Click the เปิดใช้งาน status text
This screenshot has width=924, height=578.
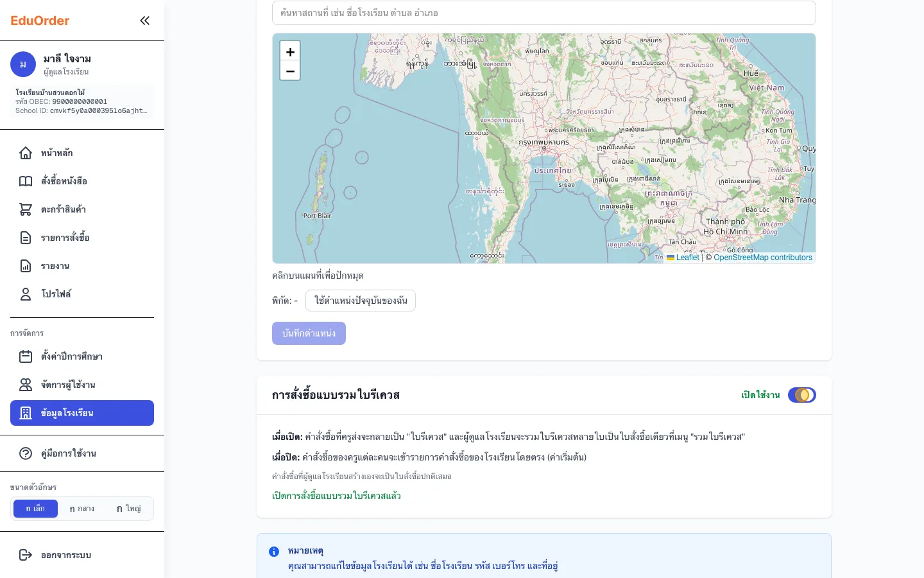[x=760, y=395]
